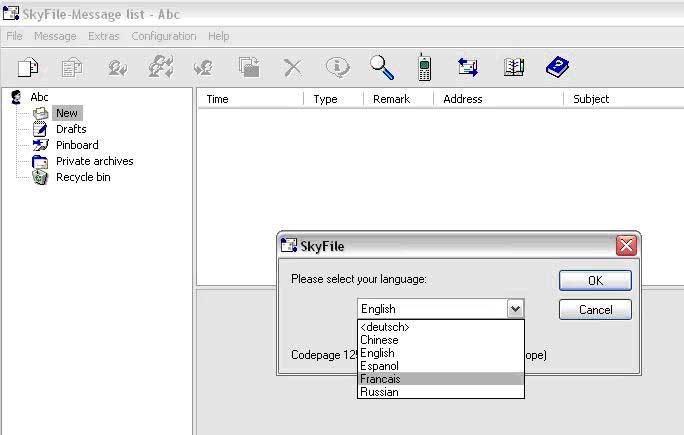Choose Russian from the language list
This screenshot has width=684, height=435.
[x=441, y=392]
